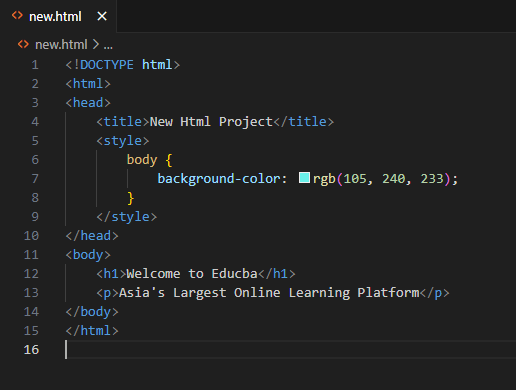Place cursor on the DOCTYPE html line
Image resolution: width=516 pixels, height=390 pixels.
click(123, 65)
